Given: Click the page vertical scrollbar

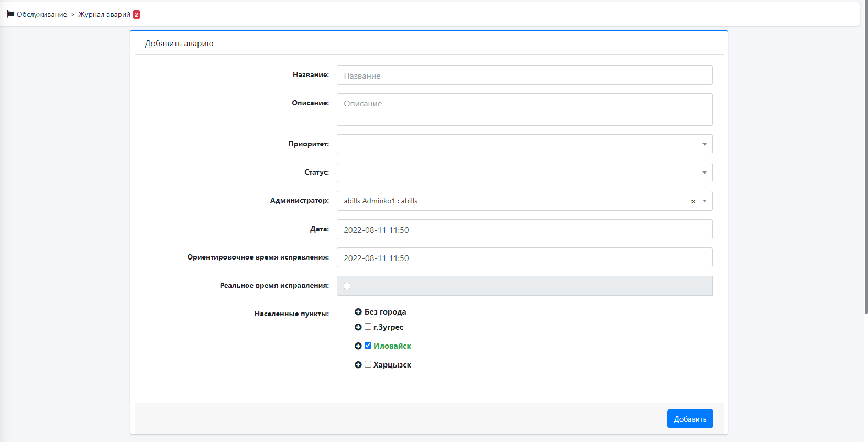Looking at the screenshot, I should [x=866, y=157].
